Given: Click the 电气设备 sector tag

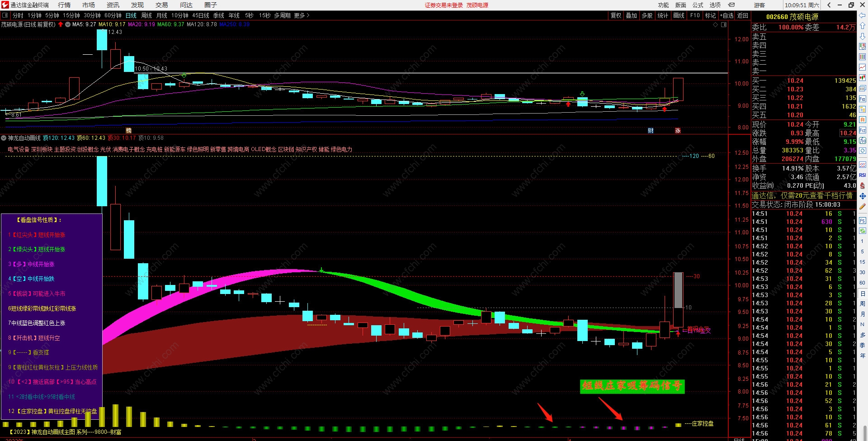Looking at the screenshot, I should [x=19, y=149].
